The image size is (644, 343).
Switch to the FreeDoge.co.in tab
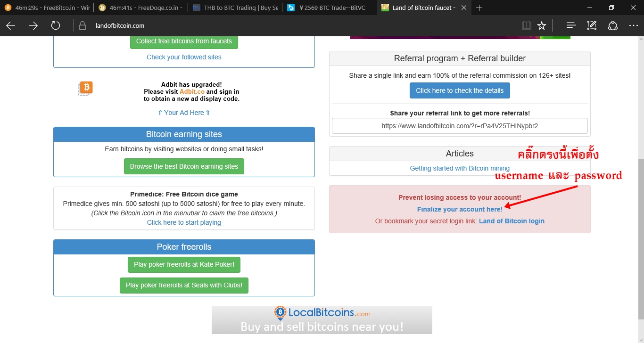(140, 8)
